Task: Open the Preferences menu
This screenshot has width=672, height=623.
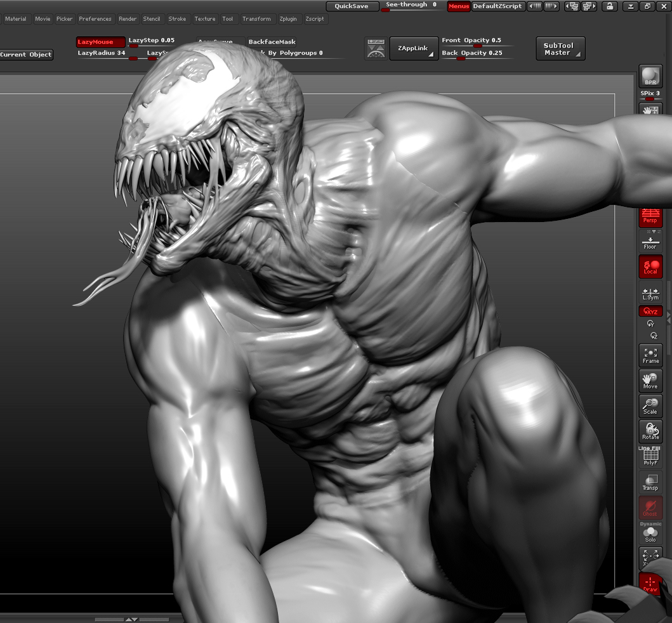Action: (x=95, y=19)
